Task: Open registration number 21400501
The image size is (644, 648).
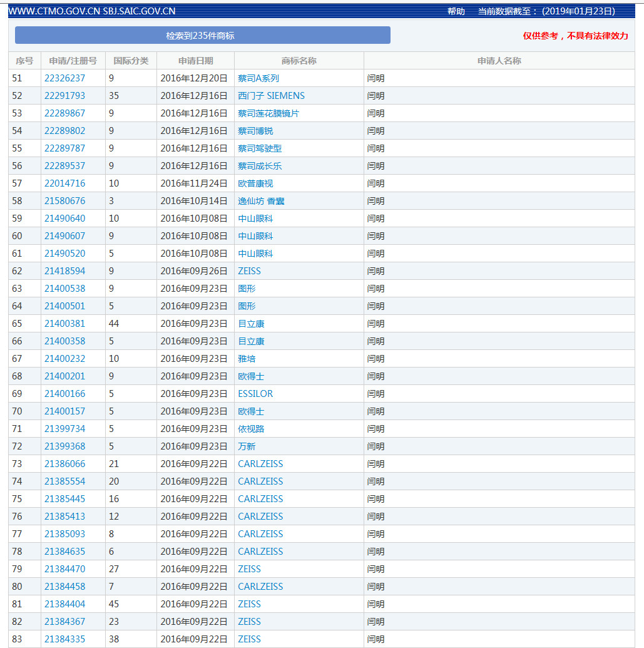Action: click(65, 306)
